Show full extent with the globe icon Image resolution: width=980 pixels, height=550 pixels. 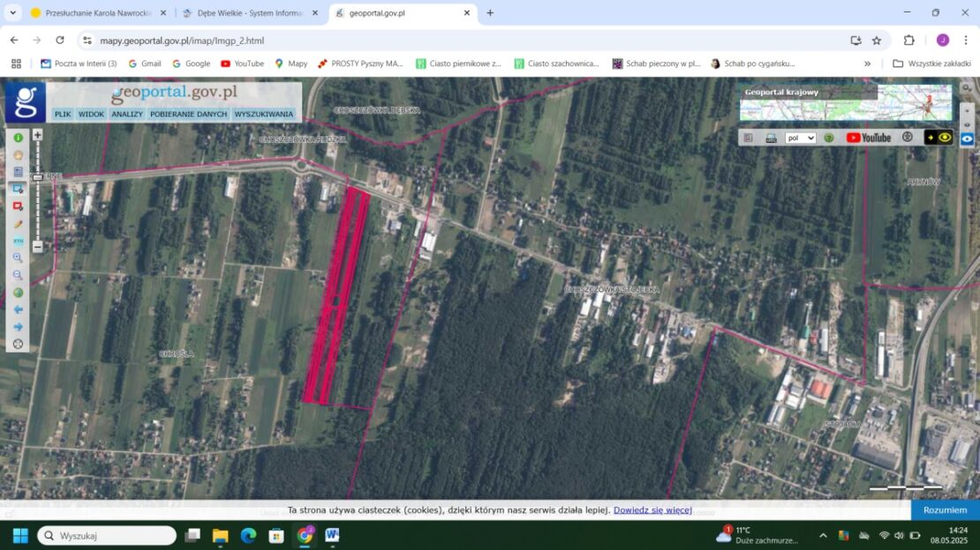pyautogui.click(x=18, y=292)
